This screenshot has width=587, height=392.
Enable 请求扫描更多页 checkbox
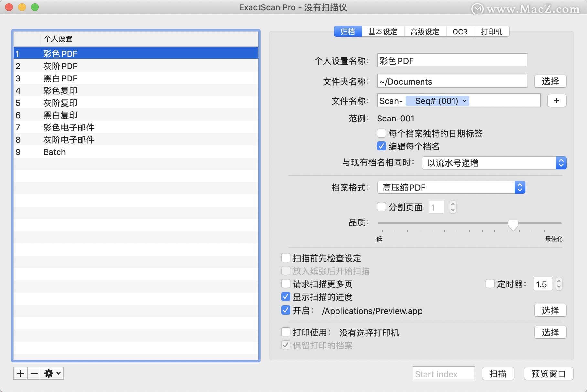[286, 284]
